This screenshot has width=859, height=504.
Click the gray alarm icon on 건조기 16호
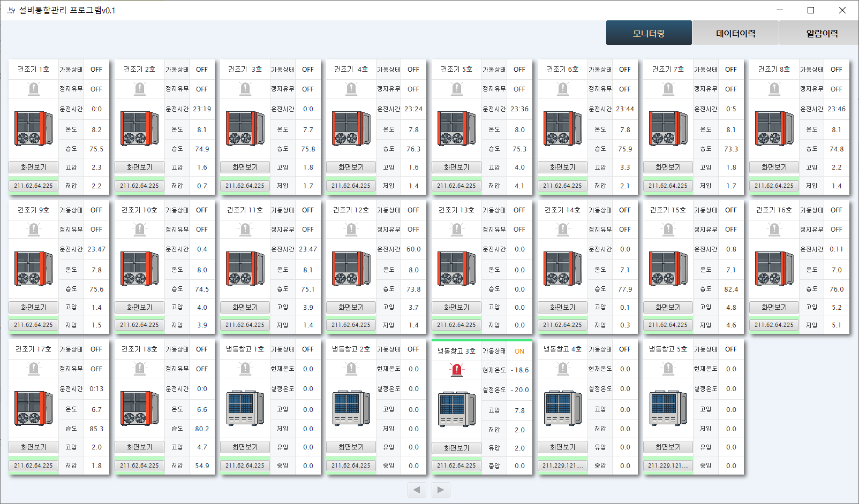(x=774, y=230)
